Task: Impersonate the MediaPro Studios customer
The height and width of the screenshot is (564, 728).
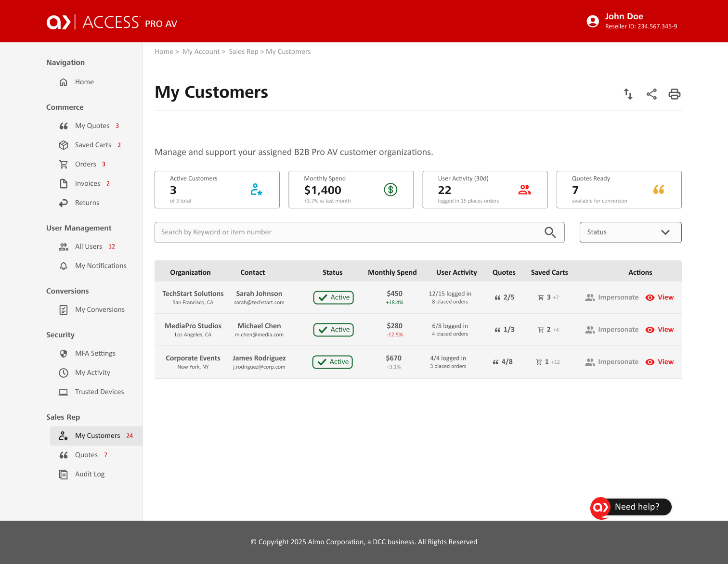Action: click(612, 330)
